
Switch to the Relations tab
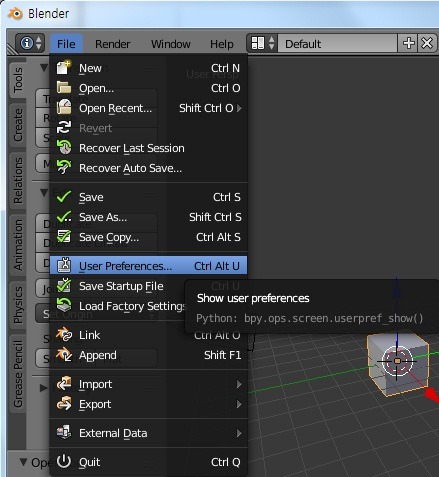[18, 181]
